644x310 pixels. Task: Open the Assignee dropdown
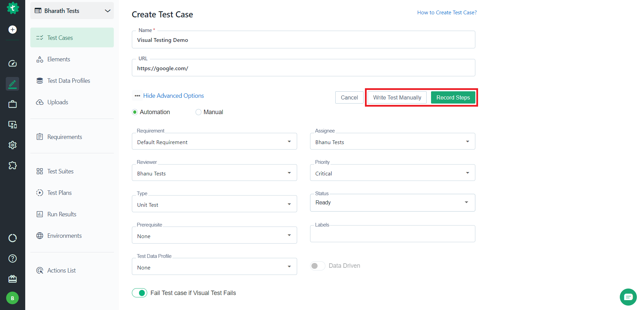[x=393, y=141]
